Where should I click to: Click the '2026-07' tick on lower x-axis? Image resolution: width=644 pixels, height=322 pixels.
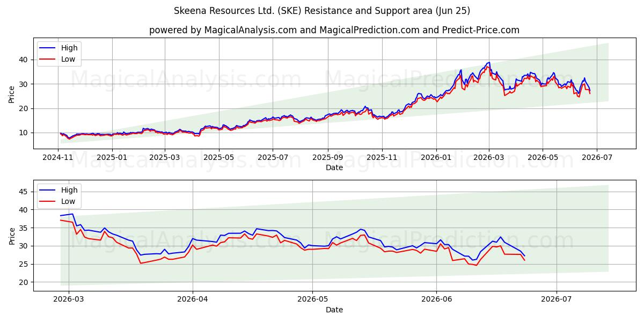tap(557, 299)
